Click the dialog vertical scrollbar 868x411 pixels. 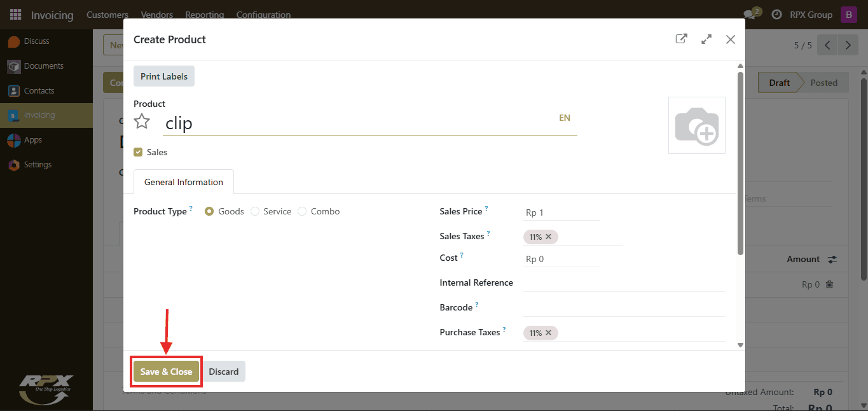[x=740, y=164]
